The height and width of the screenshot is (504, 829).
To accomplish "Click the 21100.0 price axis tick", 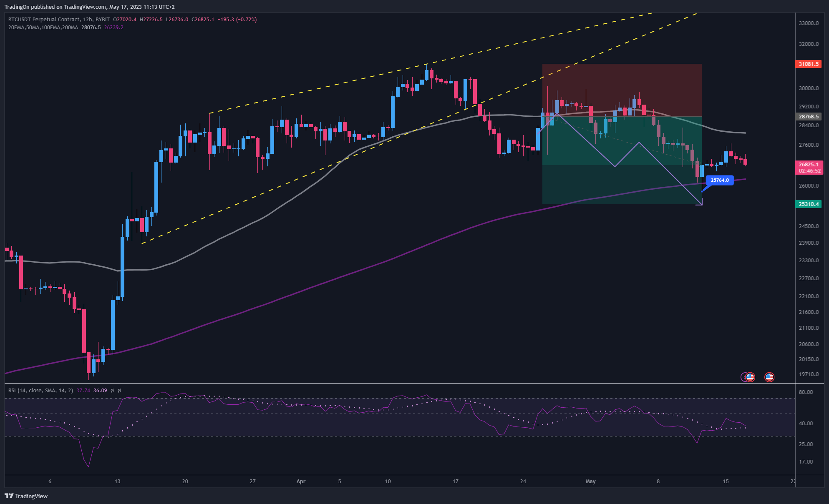I will 809,328.
